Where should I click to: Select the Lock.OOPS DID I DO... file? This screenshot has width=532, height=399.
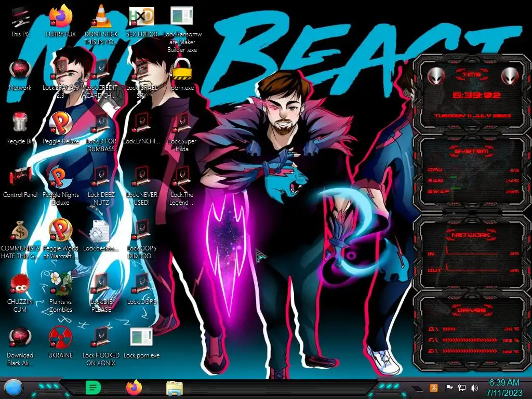(141, 231)
